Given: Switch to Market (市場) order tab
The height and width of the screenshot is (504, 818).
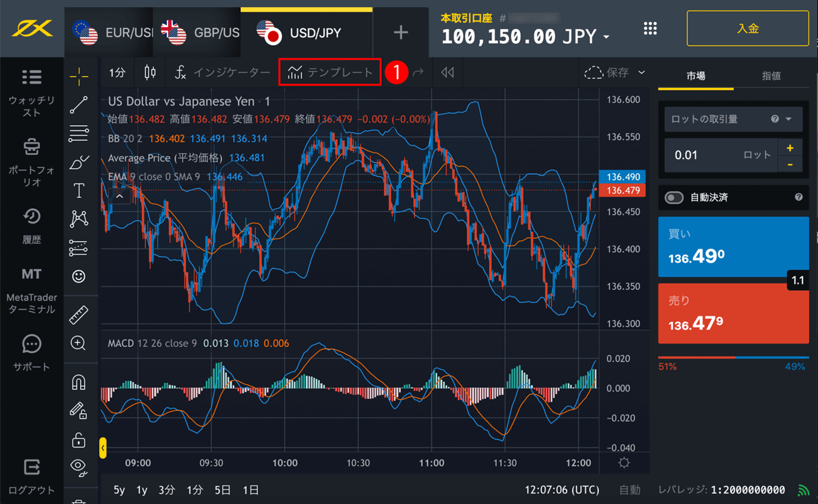Looking at the screenshot, I should [696, 76].
